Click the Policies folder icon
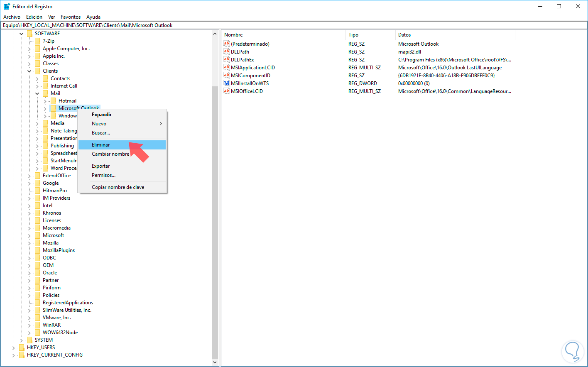 pos(37,295)
